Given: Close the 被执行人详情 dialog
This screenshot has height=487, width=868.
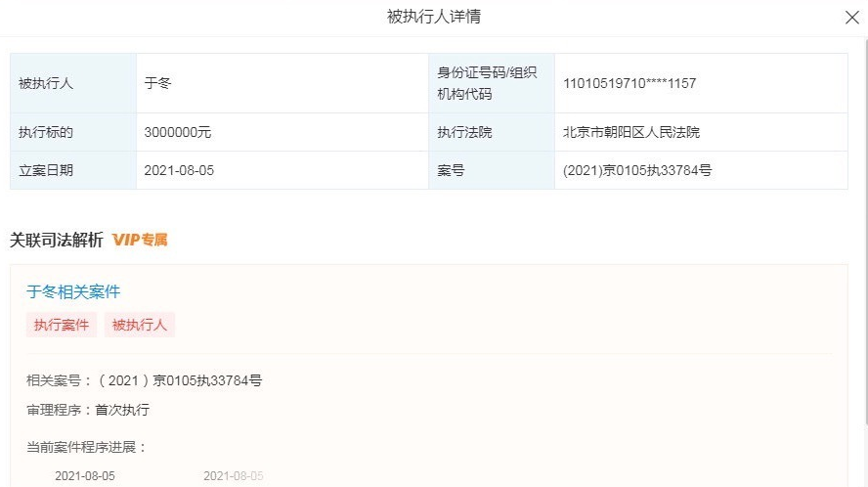Looking at the screenshot, I should tap(852, 18).
